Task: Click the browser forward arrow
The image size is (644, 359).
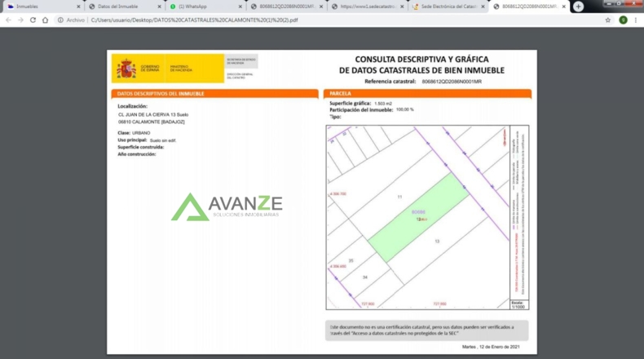Action: click(x=20, y=20)
